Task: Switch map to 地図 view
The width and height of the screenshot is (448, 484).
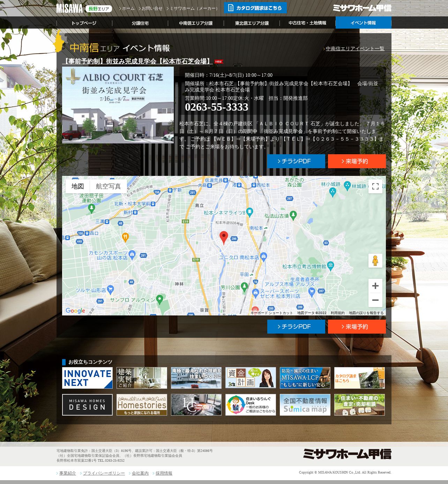Action: point(78,186)
